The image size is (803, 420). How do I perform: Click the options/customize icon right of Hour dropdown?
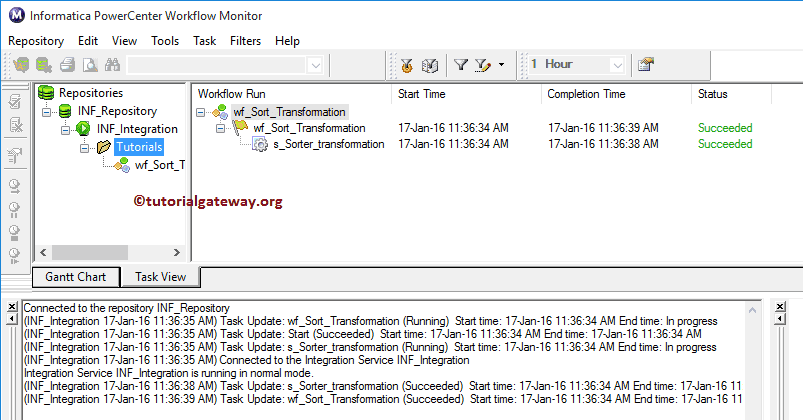[646, 65]
